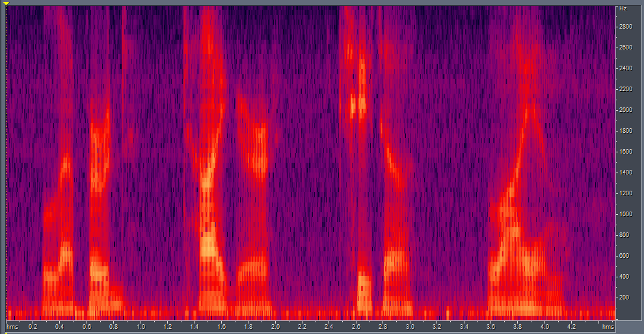Click the 3.2 mark on the time ruler
The width and height of the screenshot is (644, 334).
click(436, 327)
